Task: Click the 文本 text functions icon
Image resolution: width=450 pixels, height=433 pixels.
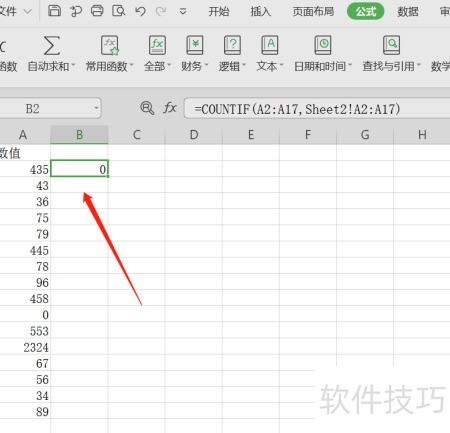Action: click(269, 45)
